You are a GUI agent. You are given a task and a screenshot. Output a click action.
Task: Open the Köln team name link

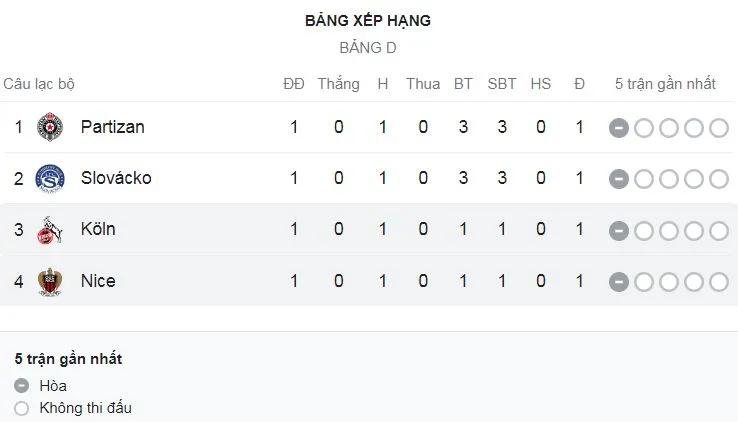(98, 230)
